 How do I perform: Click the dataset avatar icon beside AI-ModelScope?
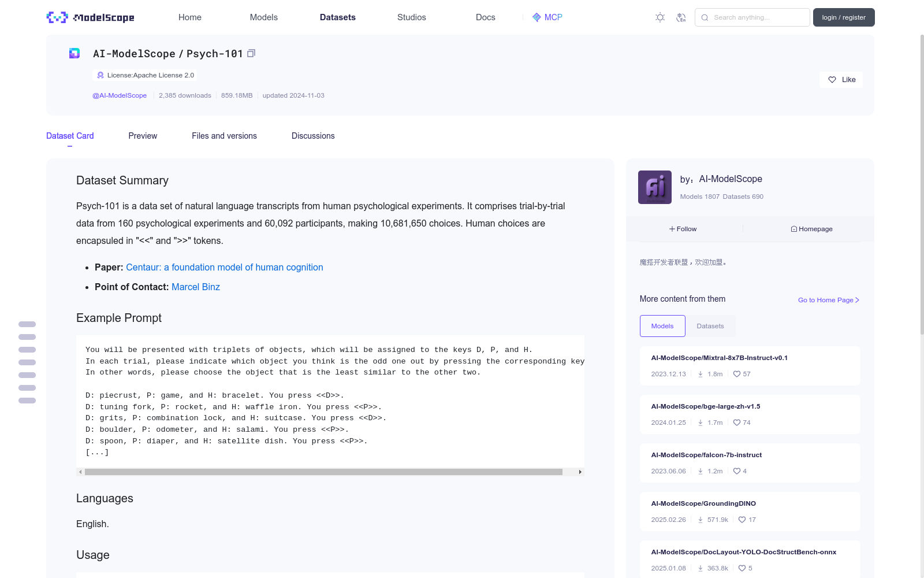(x=74, y=53)
